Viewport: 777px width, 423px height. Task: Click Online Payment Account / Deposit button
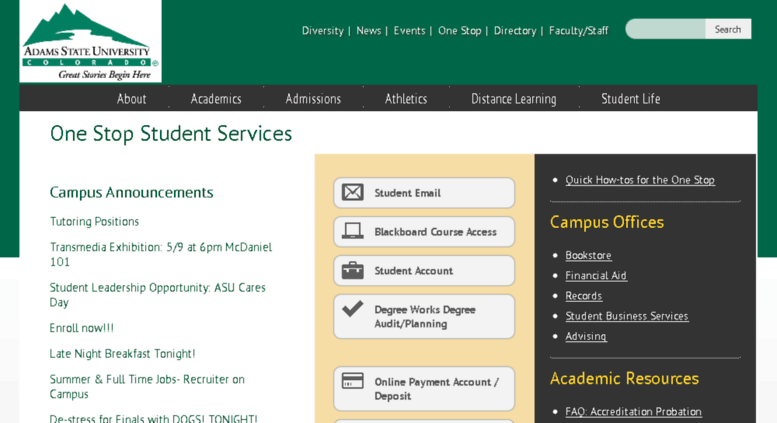(x=424, y=389)
